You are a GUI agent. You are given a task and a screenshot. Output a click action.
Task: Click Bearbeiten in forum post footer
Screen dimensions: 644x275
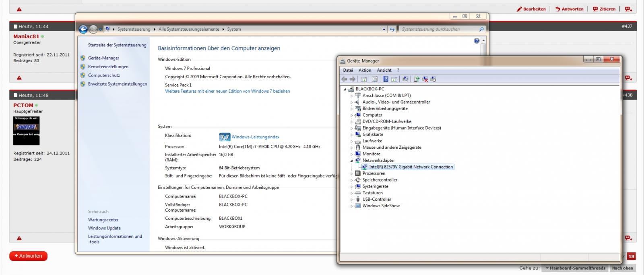531,9
